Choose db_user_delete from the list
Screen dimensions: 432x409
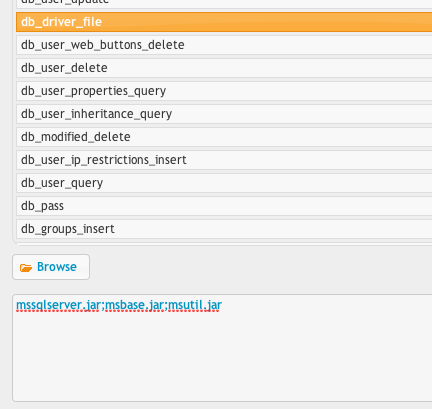(x=224, y=68)
